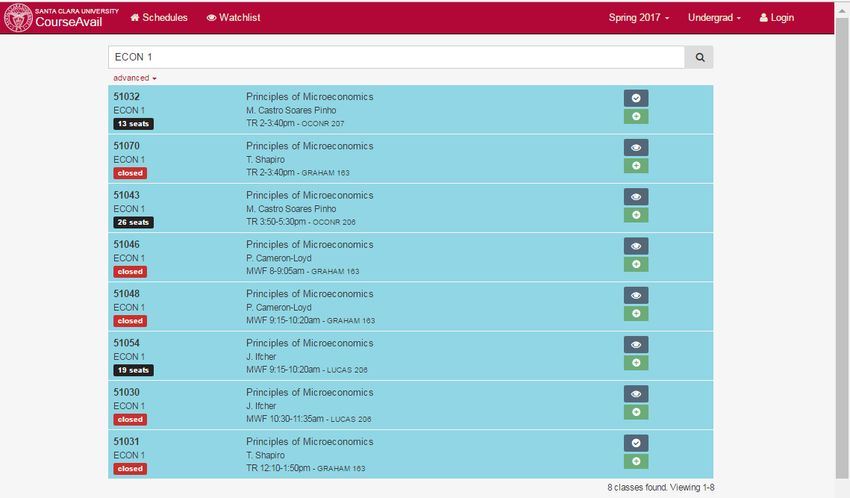Watch class 51070 using eye button
This screenshot has width=850, height=498.
click(x=636, y=147)
